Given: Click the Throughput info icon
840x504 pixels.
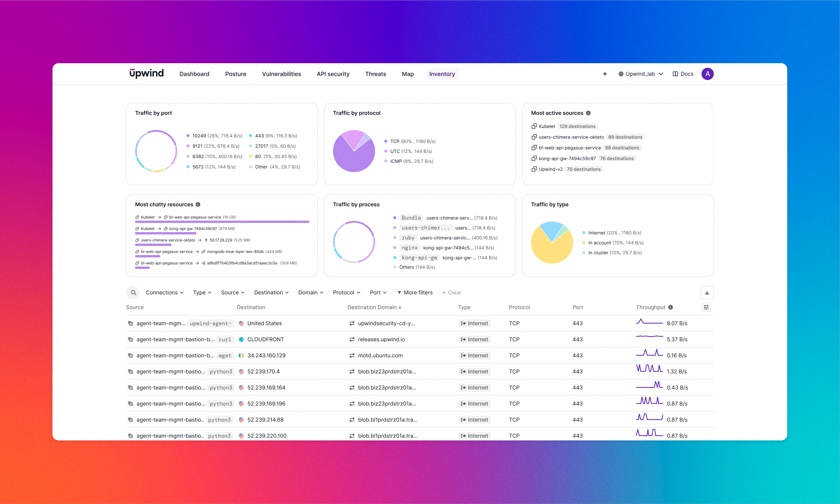Looking at the screenshot, I should point(670,307).
